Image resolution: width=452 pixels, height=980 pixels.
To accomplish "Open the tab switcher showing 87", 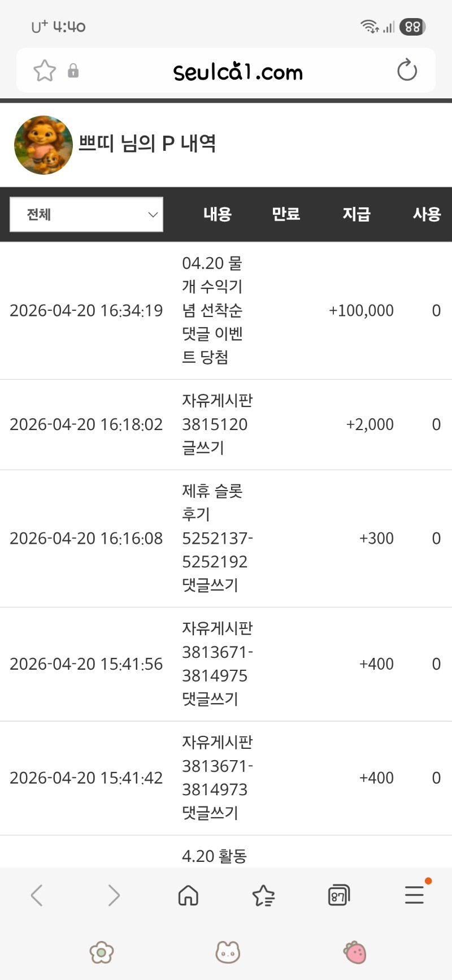I will pos(338,895).
